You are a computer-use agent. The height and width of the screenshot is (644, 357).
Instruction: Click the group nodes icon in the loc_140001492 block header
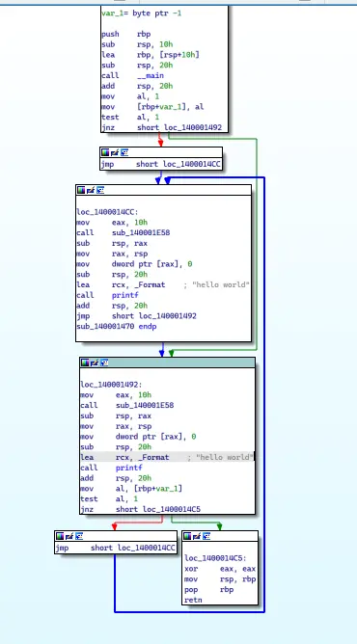(x=104, y=362)
